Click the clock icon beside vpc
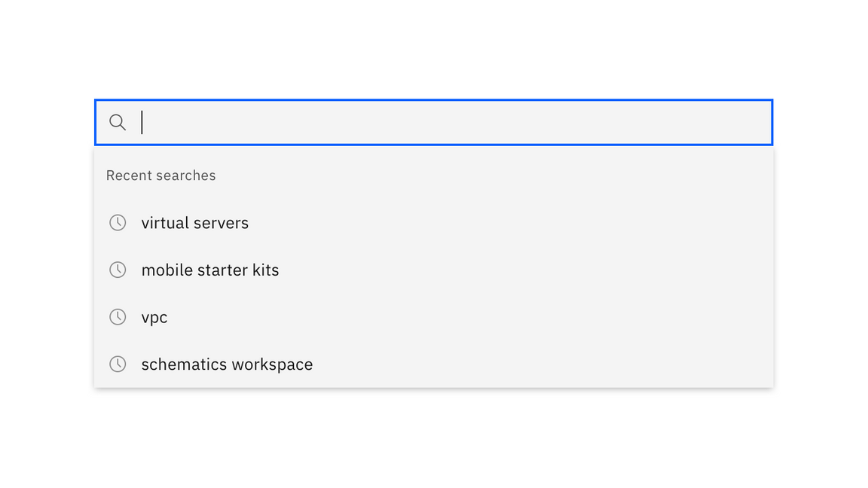This screenshot has width=868, height=488. click(118, 317)
